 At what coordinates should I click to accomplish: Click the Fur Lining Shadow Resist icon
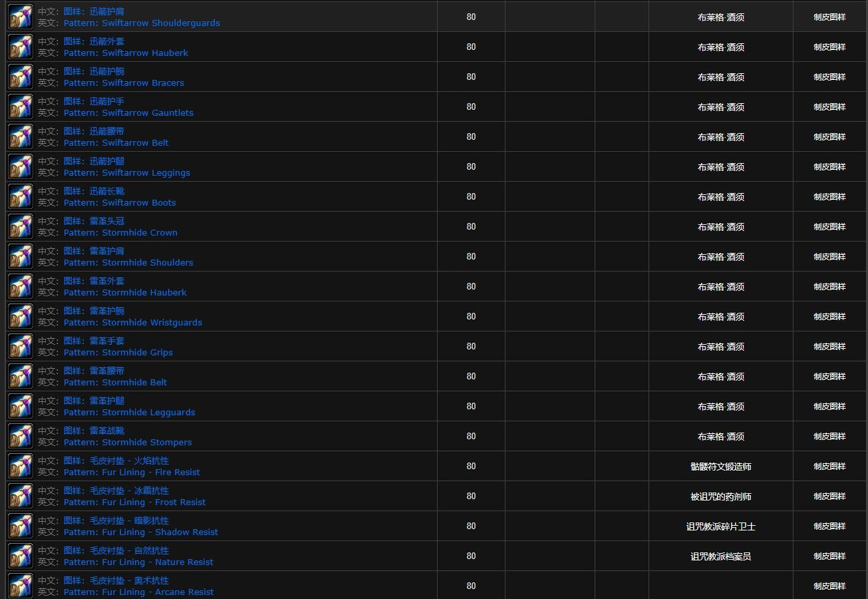21,526
